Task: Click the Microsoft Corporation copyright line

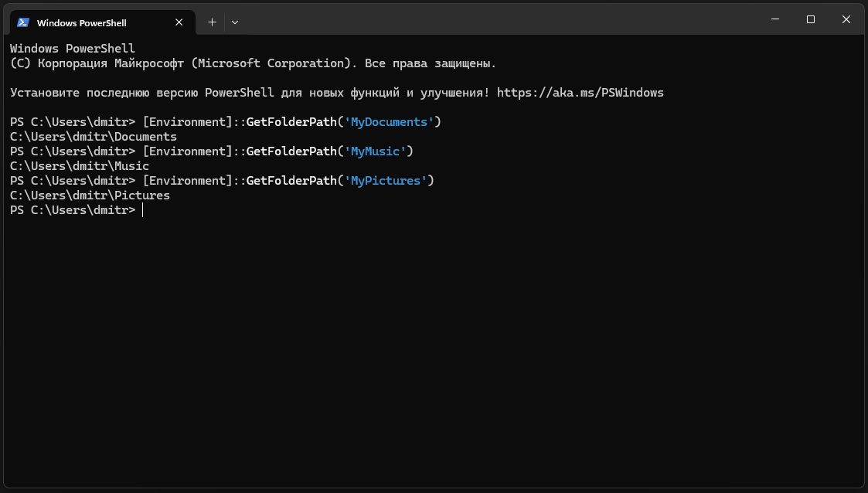Action: point(253,63)
